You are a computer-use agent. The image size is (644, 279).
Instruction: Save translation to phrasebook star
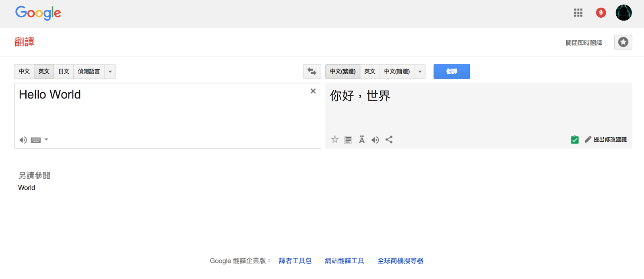[x=335, y=140]
